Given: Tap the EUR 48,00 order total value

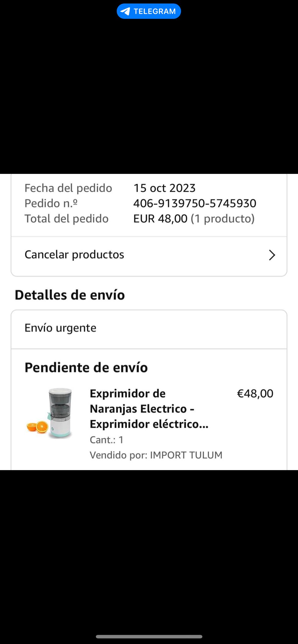Looking at the screenshot, I should click(160, 219).
